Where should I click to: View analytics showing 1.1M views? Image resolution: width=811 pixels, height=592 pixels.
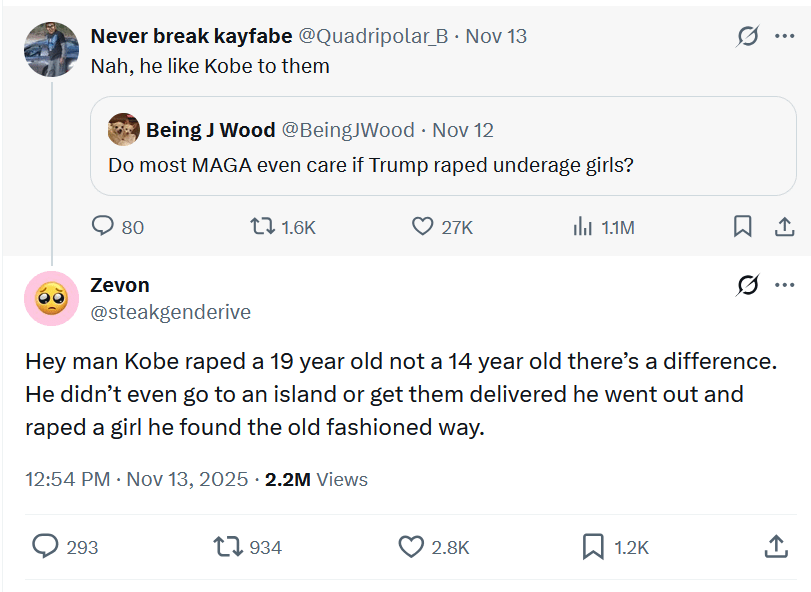point(583,227)
